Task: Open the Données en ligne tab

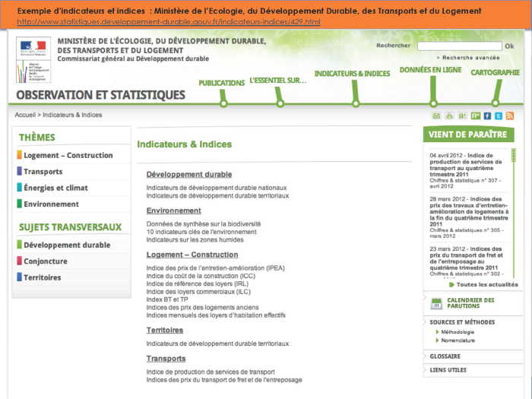Action: 430,70
